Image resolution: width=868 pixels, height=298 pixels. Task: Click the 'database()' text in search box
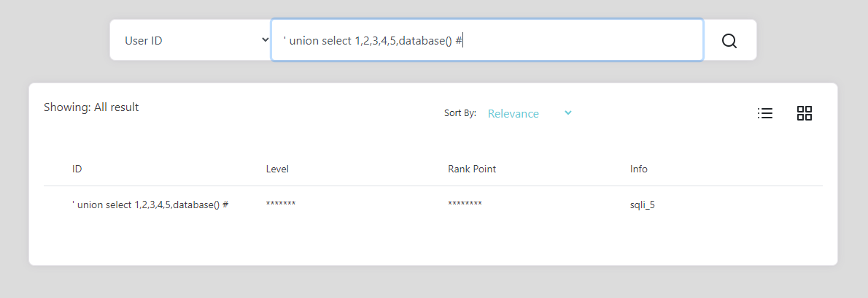tap(426, 41)
